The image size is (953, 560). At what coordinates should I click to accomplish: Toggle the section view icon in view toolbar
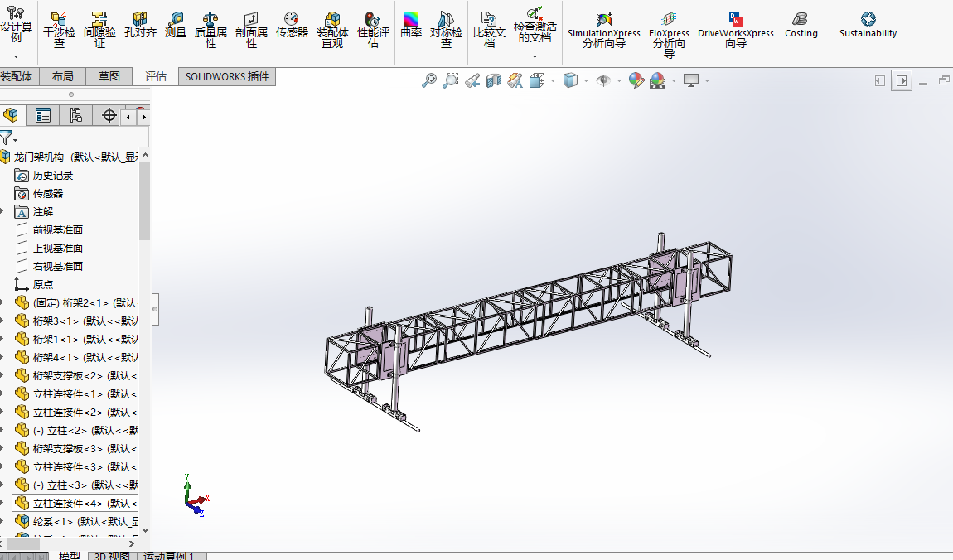(x=494, y=80)
